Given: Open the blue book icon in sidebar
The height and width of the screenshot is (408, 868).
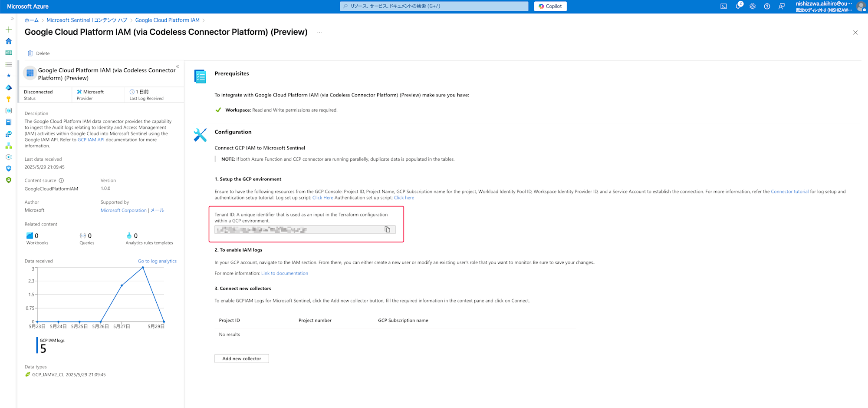Looking at the screenshot, I should click(x=8, y=122).
